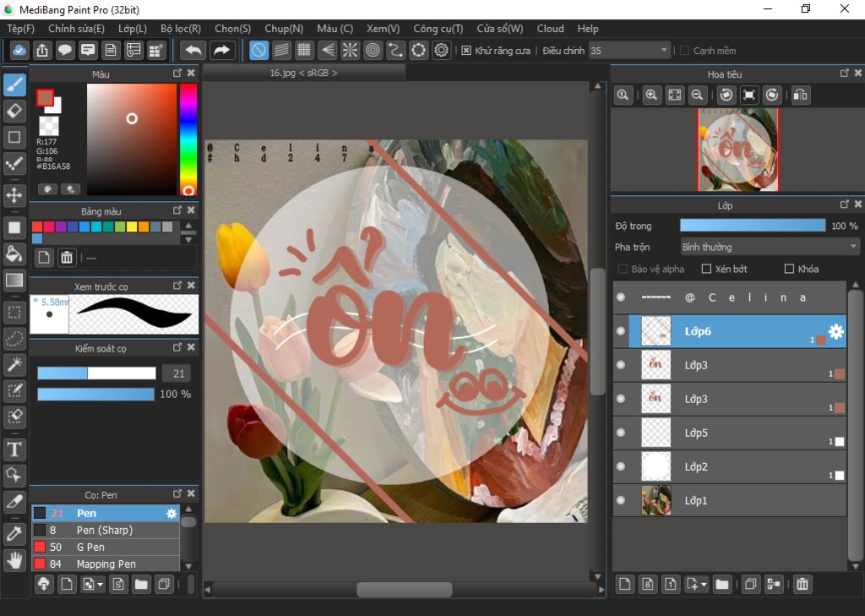Image resolution: width=865 pixels, height=616 pixels.
Task: Select the Eraser tool in left toolbar
Action: tap(14, 111)
